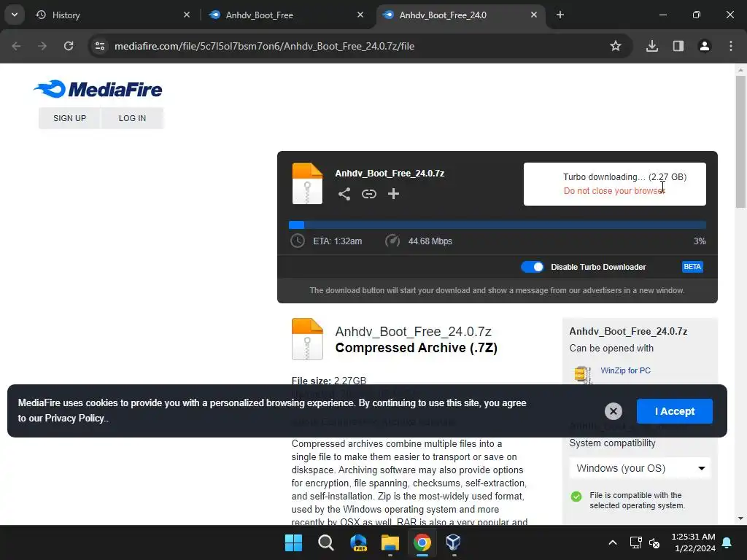Viewport: 747px width, 560px height.
Task: Open VirtualBox from the taskbar
Action: pos(453,542)
